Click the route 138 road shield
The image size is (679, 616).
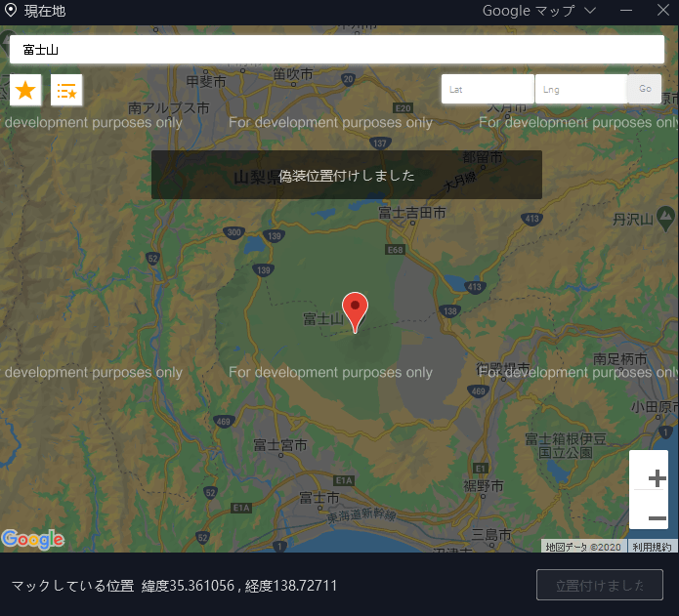(450, 311)
